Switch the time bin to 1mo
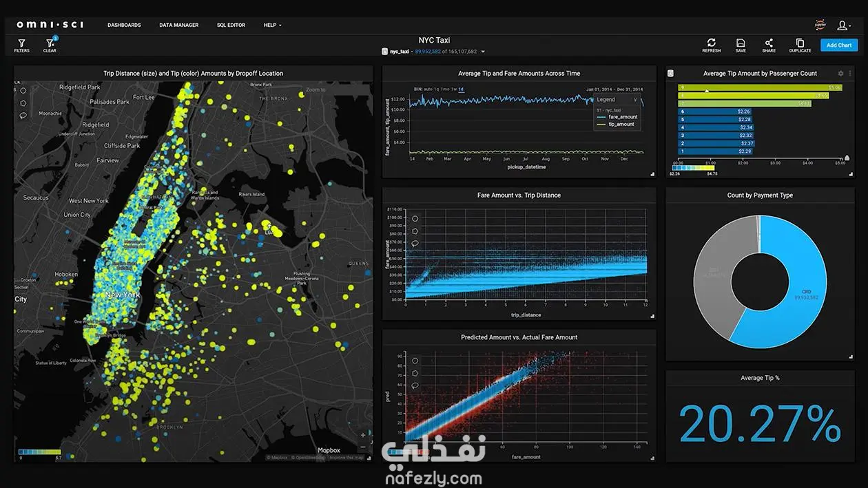 [445, 89]
